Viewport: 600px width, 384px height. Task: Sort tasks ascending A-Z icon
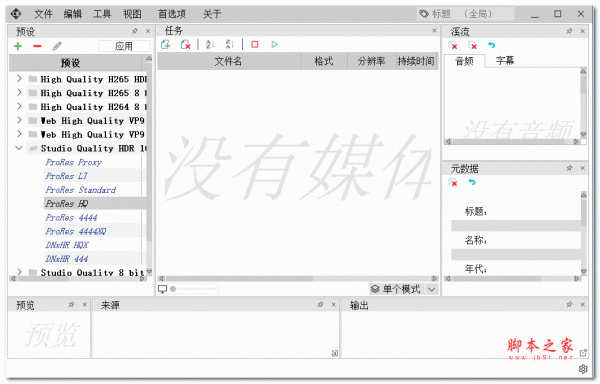[x=210, y=45]
